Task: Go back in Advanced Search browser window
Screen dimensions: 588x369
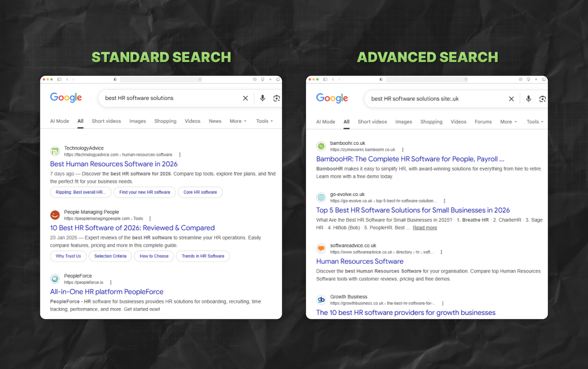Action: pos(334,79)
